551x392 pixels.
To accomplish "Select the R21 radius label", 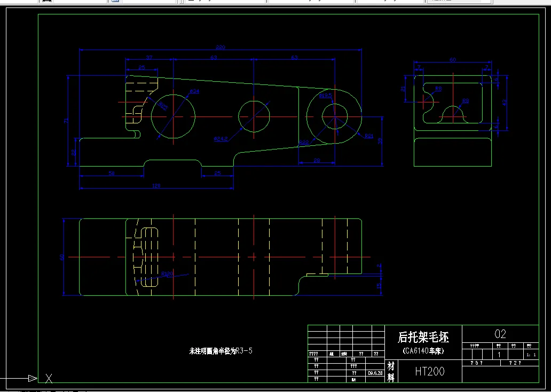I will coord(369,136).
